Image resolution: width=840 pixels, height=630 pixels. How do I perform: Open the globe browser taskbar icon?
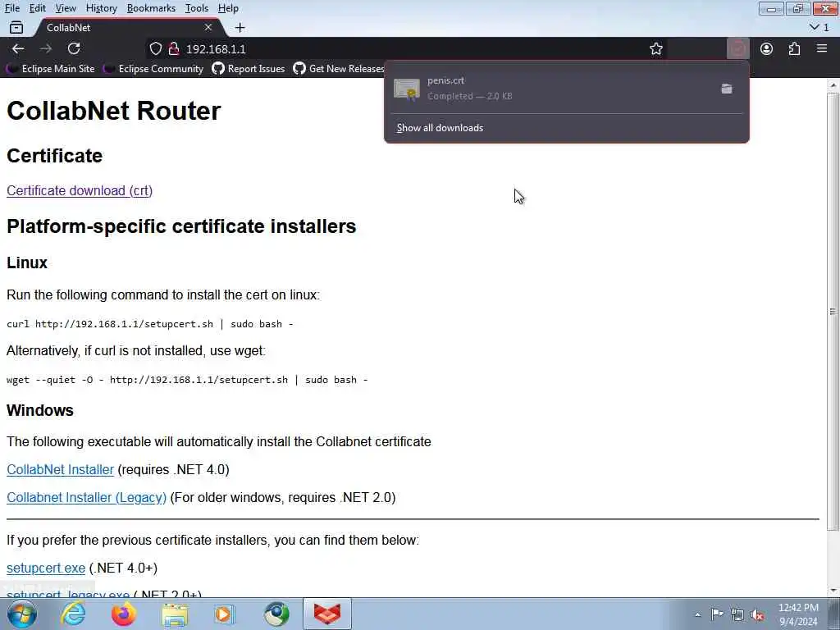coord(276,614)
